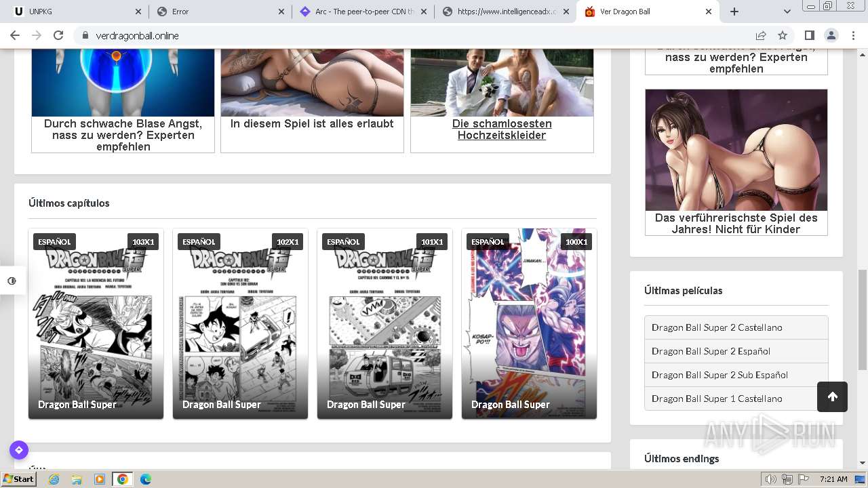Open Microsoft Edge from the taskbar
This screenshot has height=488, width=868.
pyautogui.click(x=146, y=479)
